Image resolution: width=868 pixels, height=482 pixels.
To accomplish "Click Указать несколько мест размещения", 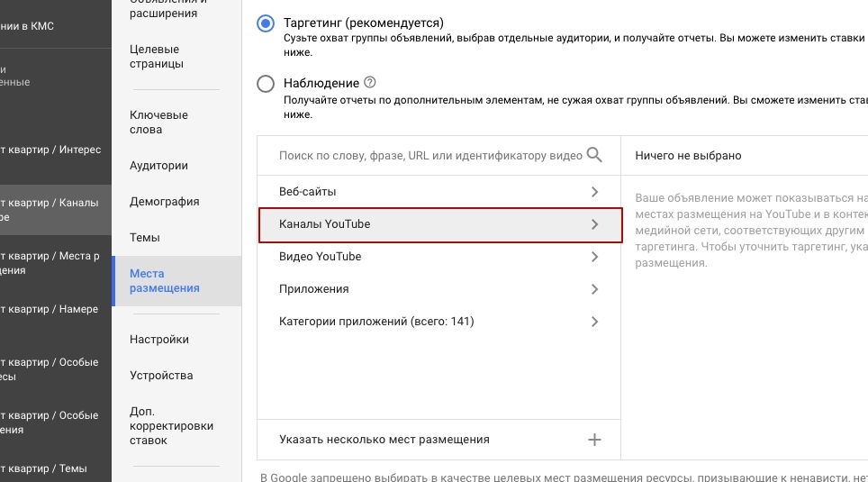I will coord(384,440).
